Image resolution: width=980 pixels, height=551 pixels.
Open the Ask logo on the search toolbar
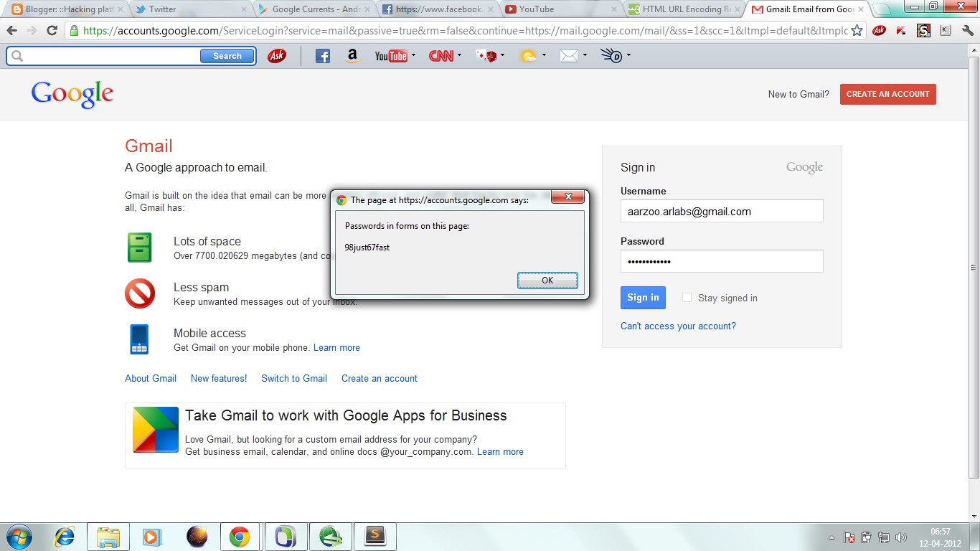277,56
